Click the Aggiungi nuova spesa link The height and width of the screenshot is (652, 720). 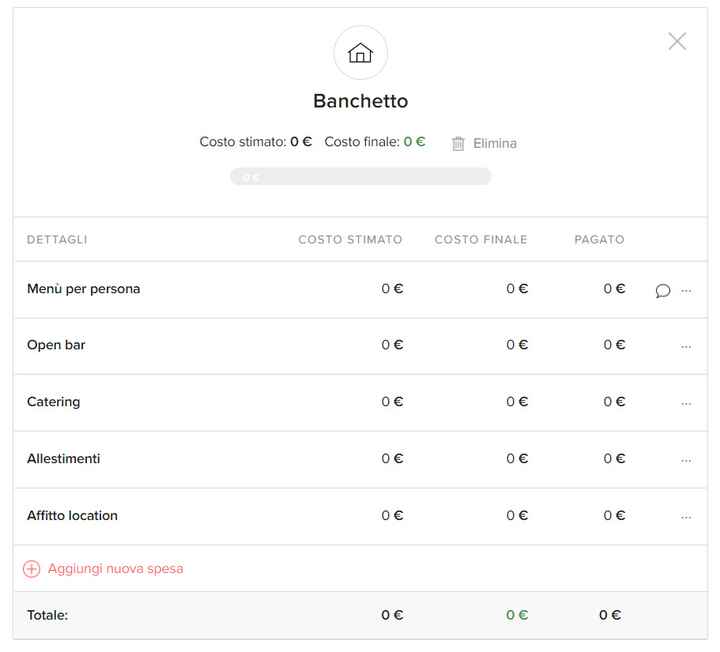click(x=115, y=569)
